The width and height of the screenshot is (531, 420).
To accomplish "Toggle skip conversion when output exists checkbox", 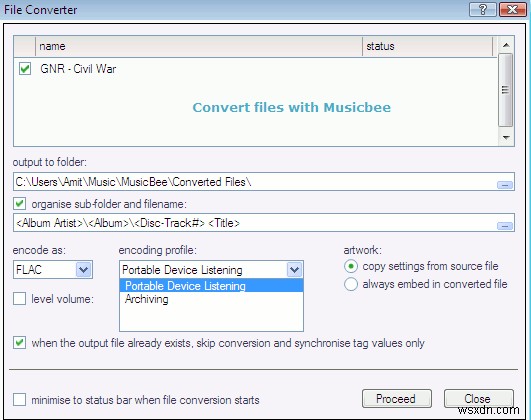I will [20, 343].
